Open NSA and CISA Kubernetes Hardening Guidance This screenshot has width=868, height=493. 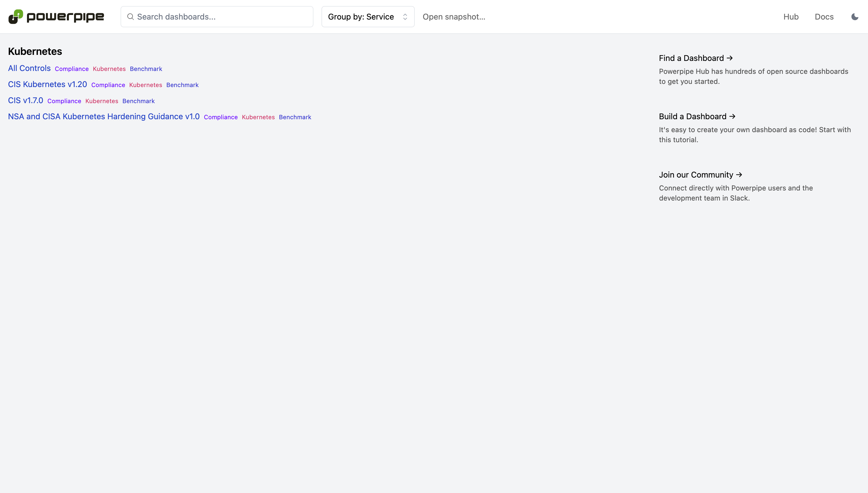104,116
